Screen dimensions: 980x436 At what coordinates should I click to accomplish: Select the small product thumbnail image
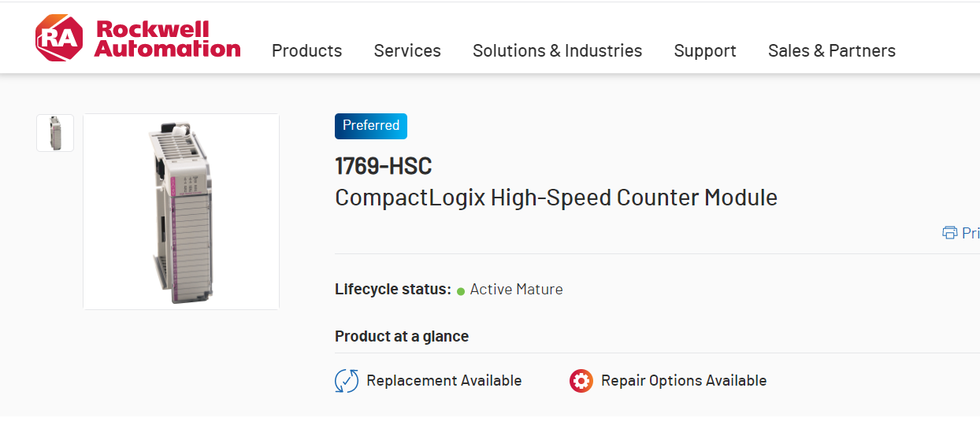tap(55, 133)
